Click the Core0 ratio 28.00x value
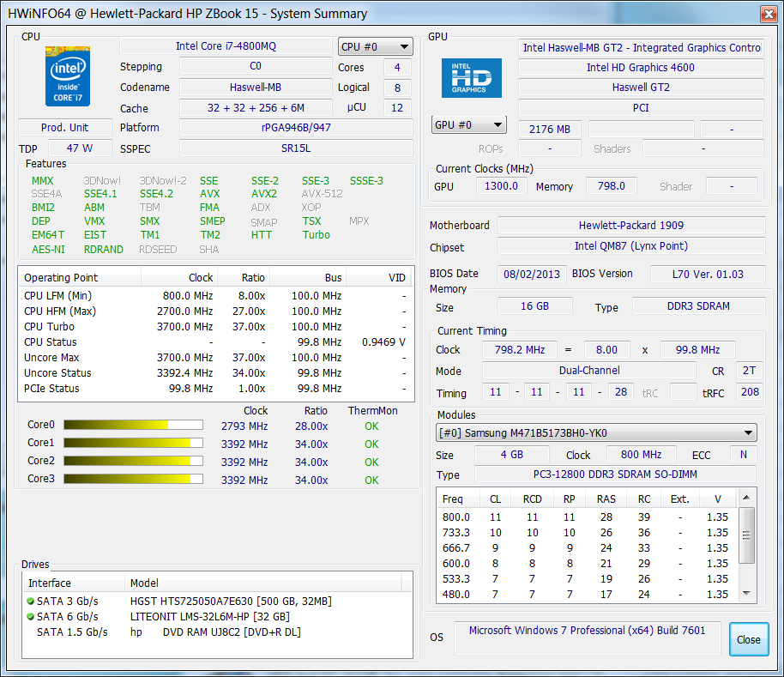 click(311, 426)
